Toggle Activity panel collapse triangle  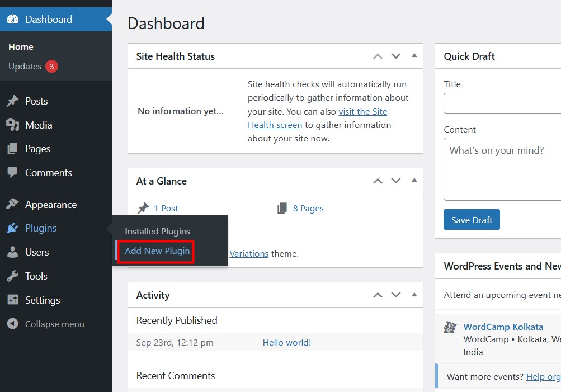[x=414, y=295]
